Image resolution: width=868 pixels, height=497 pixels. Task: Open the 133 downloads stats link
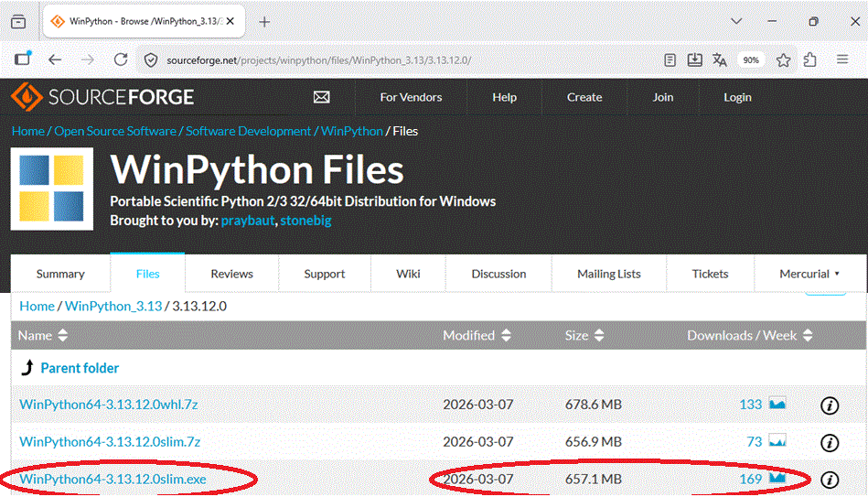pyautogui.click(x=751, y=405)
